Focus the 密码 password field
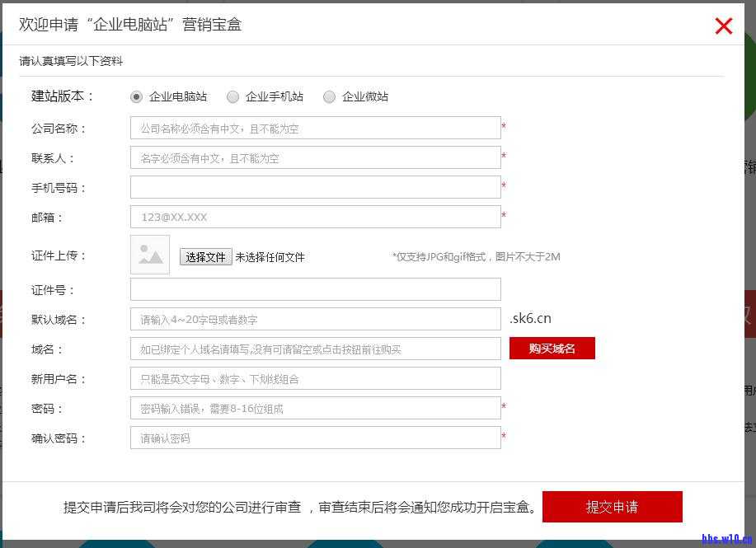The height and width of the screenshot is (548, 756). (x=315, y=409)
